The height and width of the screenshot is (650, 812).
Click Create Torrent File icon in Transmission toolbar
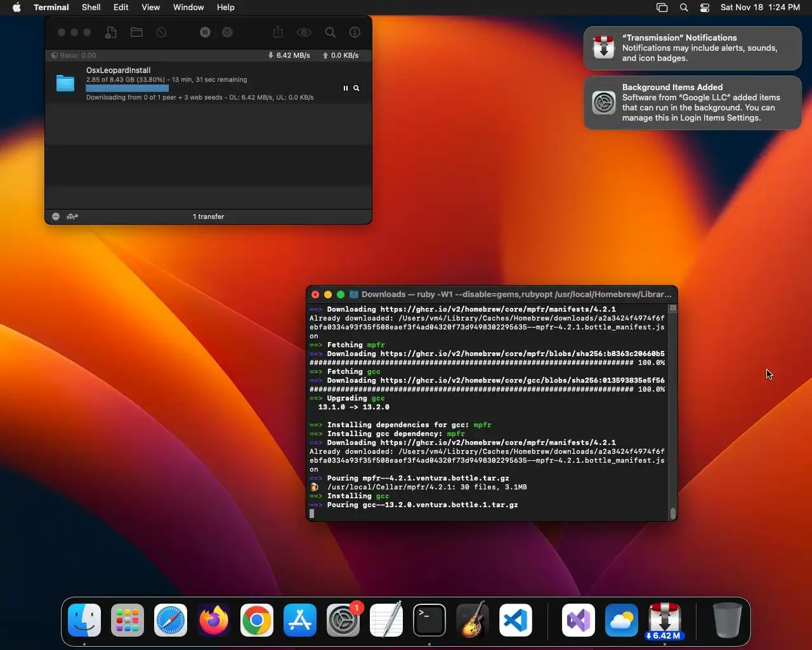pyautogui.click(x=111, y=32)
